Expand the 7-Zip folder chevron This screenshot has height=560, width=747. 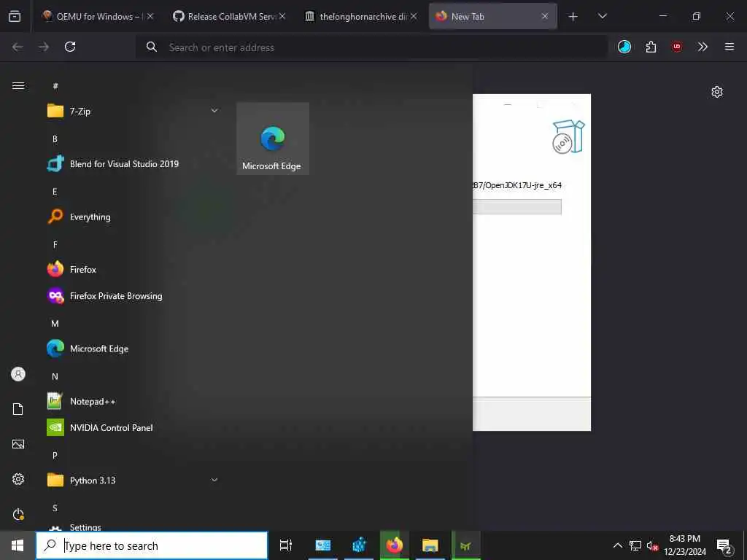[214, 111]
